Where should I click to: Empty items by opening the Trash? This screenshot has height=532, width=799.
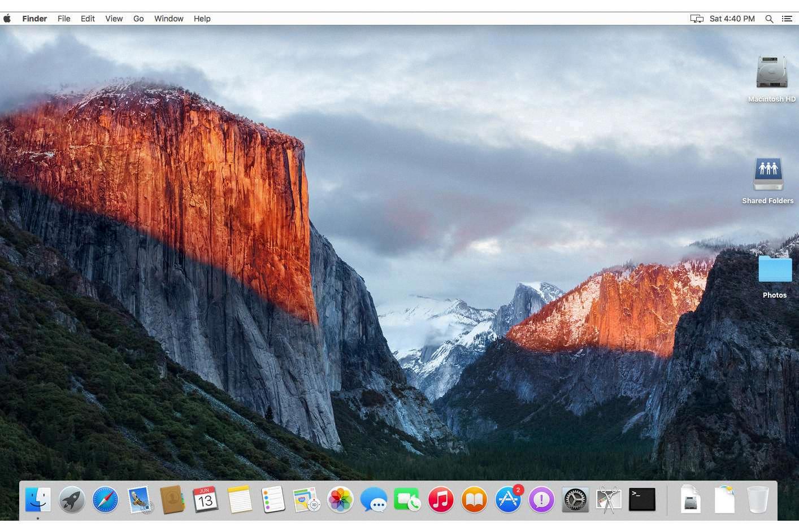click(x=757, y=499)
